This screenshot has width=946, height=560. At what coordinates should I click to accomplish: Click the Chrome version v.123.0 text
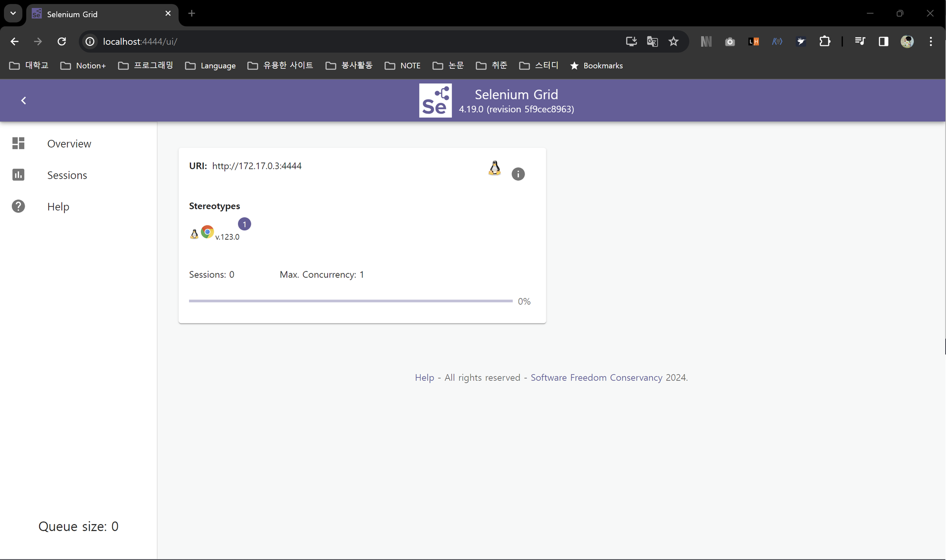(227, 237)
